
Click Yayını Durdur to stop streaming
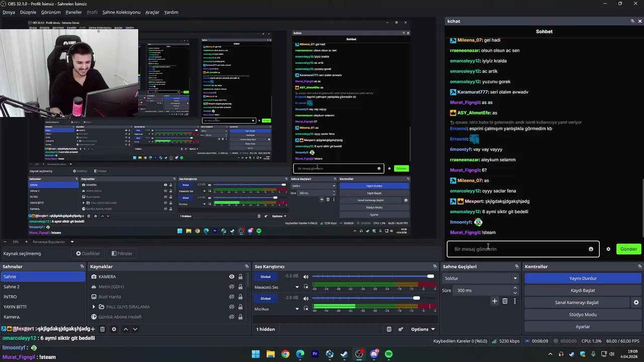(583, 278)
